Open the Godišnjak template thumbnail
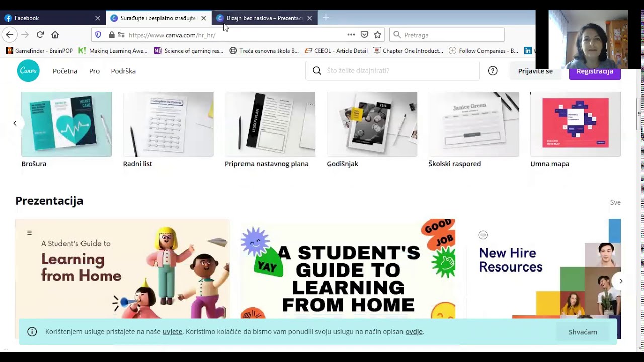 tap(372, 124)
